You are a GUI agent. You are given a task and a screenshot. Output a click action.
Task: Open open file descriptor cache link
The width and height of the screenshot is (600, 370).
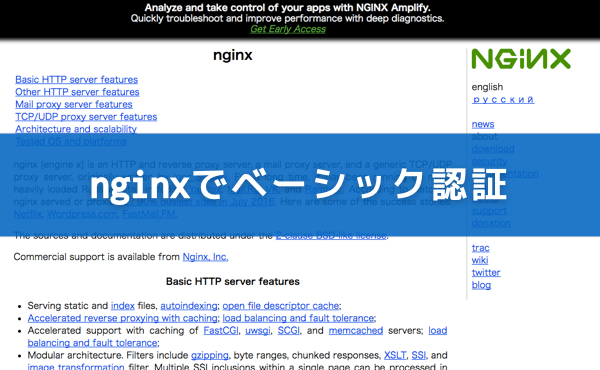click(281, 306)
